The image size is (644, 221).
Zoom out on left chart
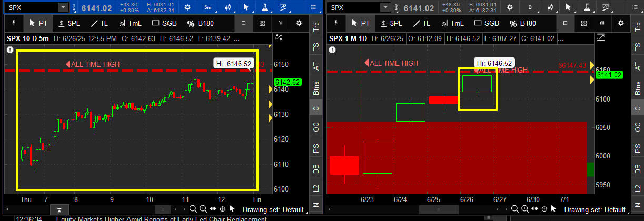(x=193, y=209)
